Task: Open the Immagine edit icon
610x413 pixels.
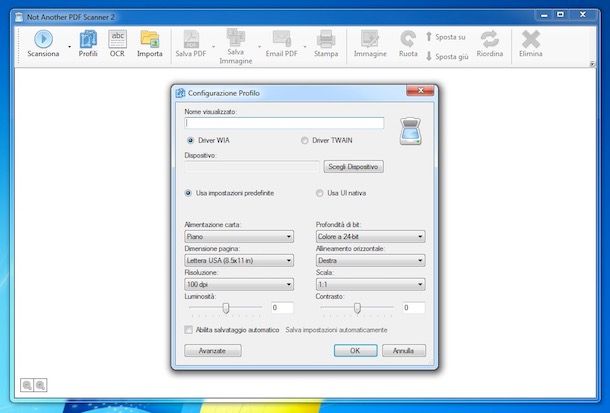Action: 370,44
